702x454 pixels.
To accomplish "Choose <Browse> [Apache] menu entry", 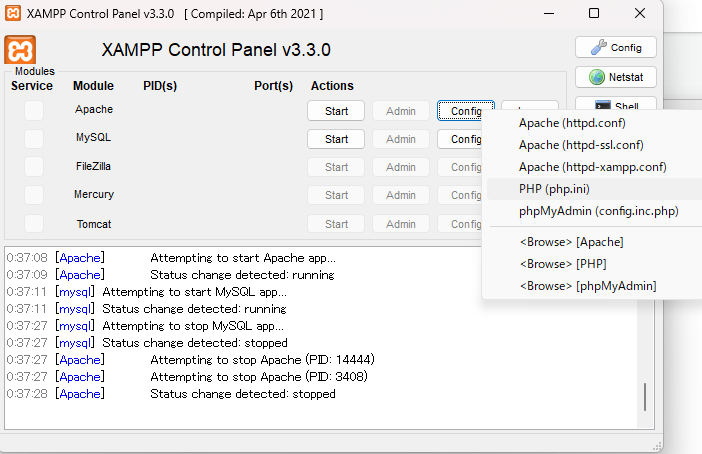I will tap(594, 242).
